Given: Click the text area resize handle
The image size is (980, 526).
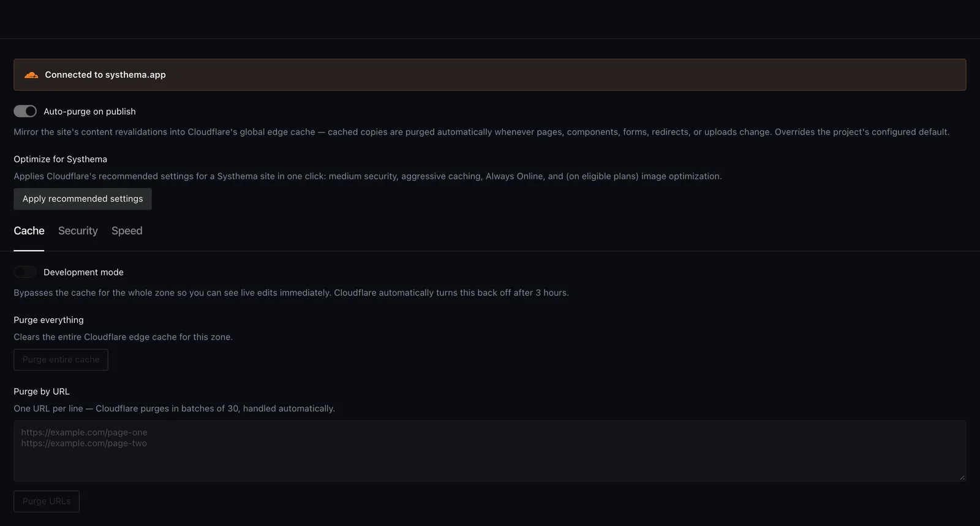Looking at the screenshot, I should [962, 477].
